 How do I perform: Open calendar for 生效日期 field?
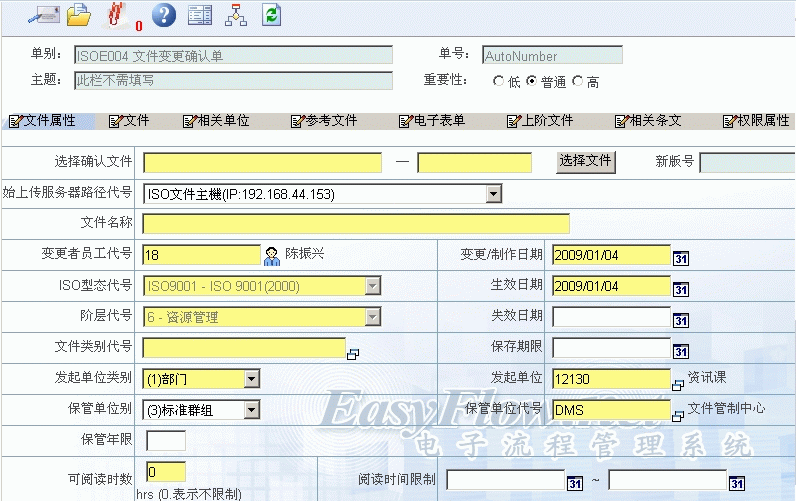click(681, 288)
